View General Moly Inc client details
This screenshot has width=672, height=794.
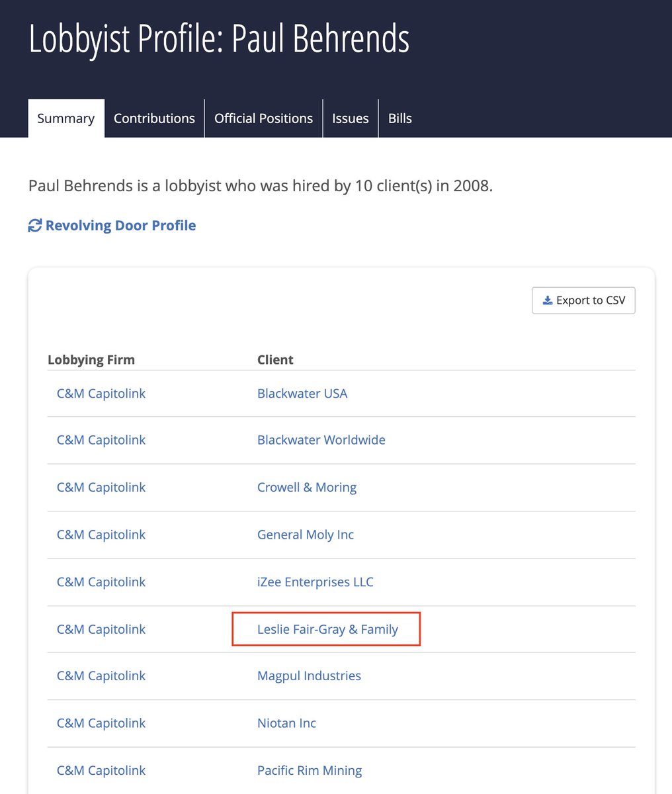pos(306,535)
